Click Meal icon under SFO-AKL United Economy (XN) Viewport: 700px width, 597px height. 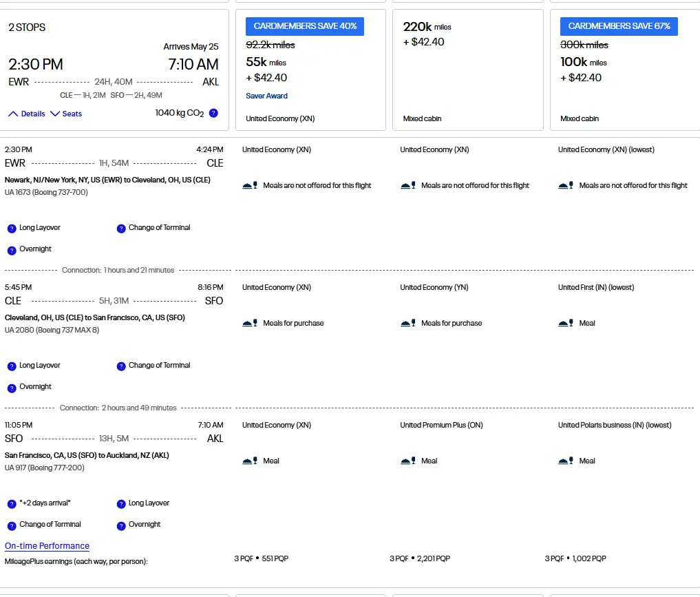[x=250, y=461]
